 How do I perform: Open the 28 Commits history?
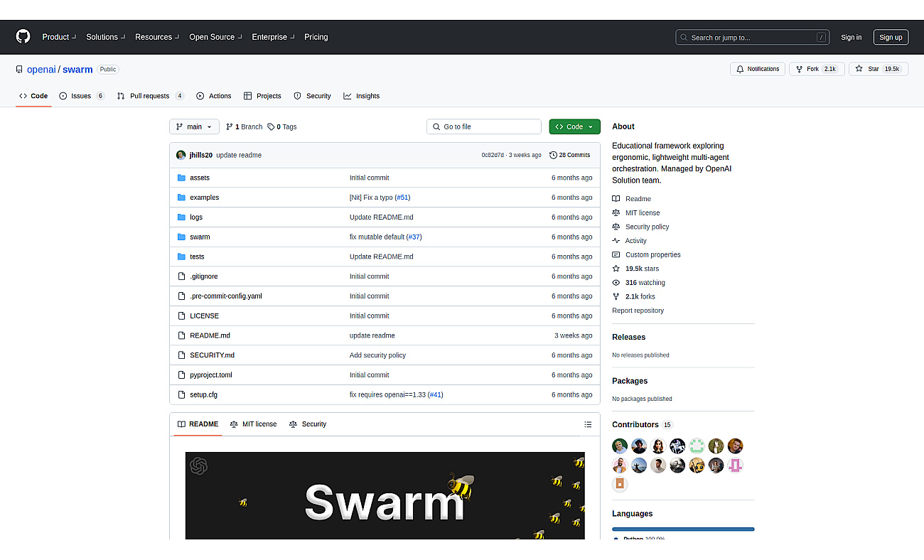click(x=570, y=155)
